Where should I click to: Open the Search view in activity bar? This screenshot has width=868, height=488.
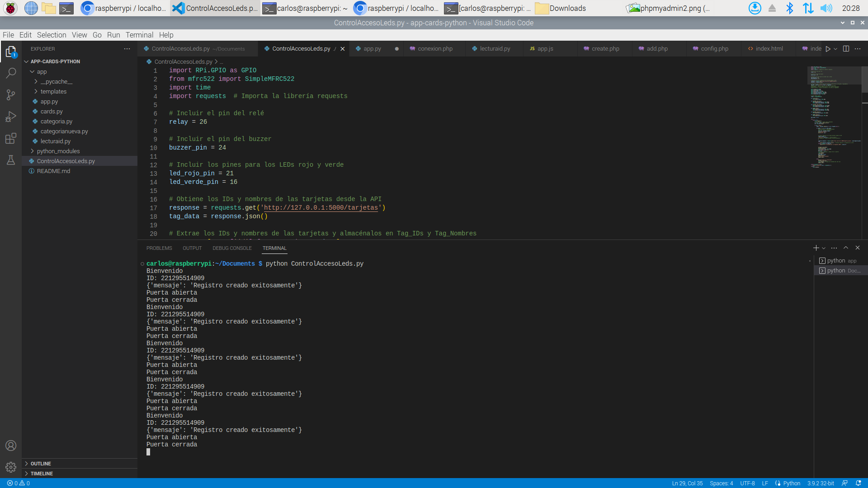(x=11, y=73)
